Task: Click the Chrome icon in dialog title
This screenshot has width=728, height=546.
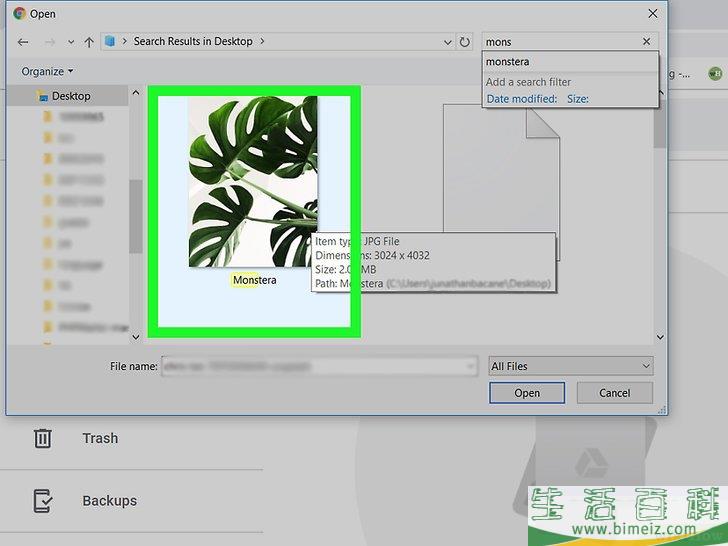Action: 20,13
